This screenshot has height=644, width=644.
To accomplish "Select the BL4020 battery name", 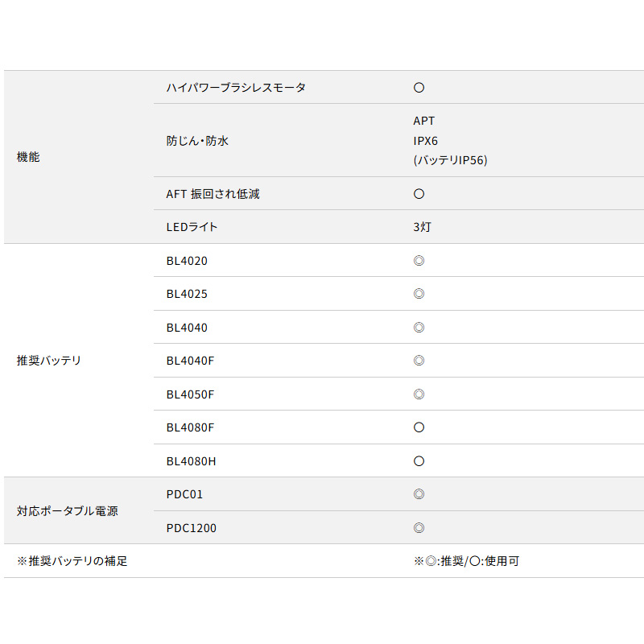I will [x=187, y=261].
